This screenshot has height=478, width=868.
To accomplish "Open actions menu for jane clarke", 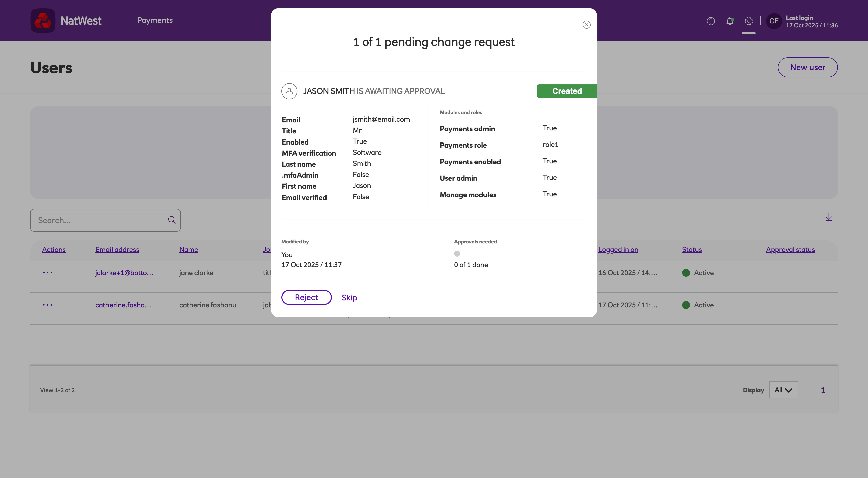I will pyautogui.click(x=47, y=272).
